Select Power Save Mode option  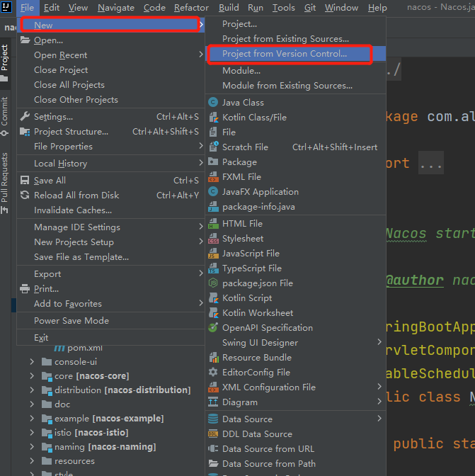(110, 321)
